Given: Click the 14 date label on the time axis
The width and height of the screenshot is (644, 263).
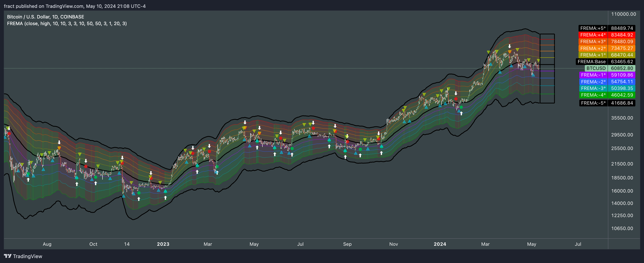Looking at the screenshot, I should coord(127,244).
